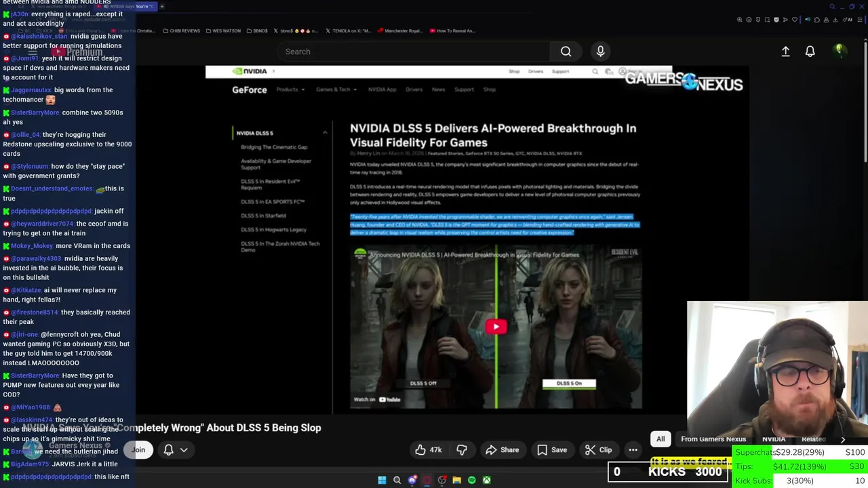The width and height of the screenshot is (868, 488).
Task: Dislike the video with thumbs down
Action: click(462, 450)
